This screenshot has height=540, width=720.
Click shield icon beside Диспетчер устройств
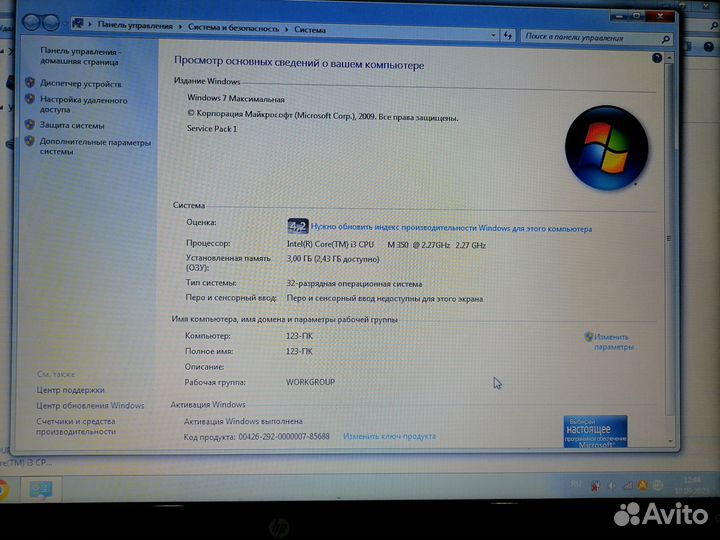click(30, 83)
